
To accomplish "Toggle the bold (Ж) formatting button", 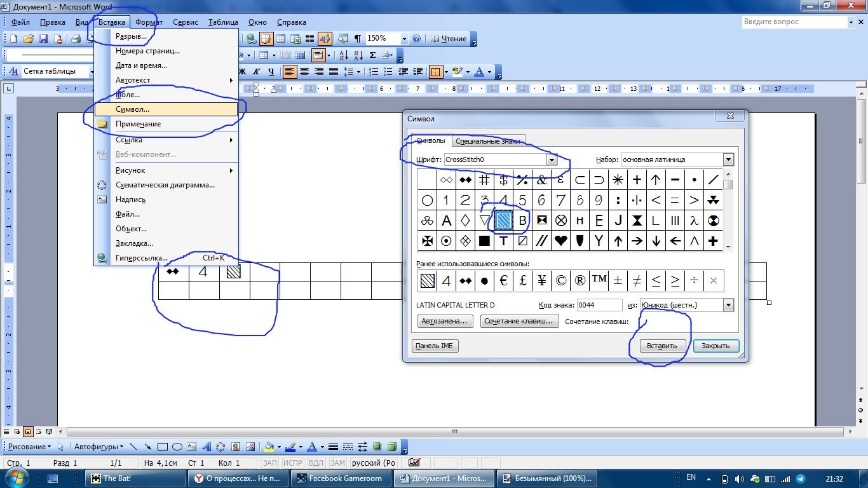I will (243, 72).
